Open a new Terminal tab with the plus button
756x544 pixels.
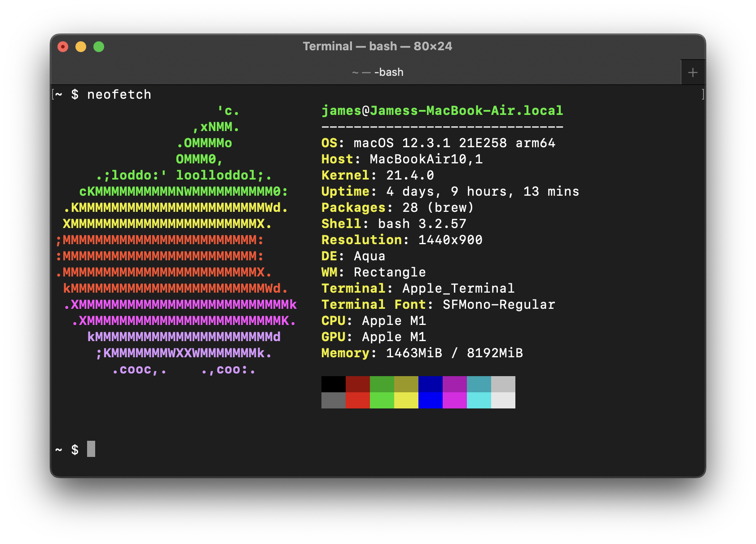693,71
